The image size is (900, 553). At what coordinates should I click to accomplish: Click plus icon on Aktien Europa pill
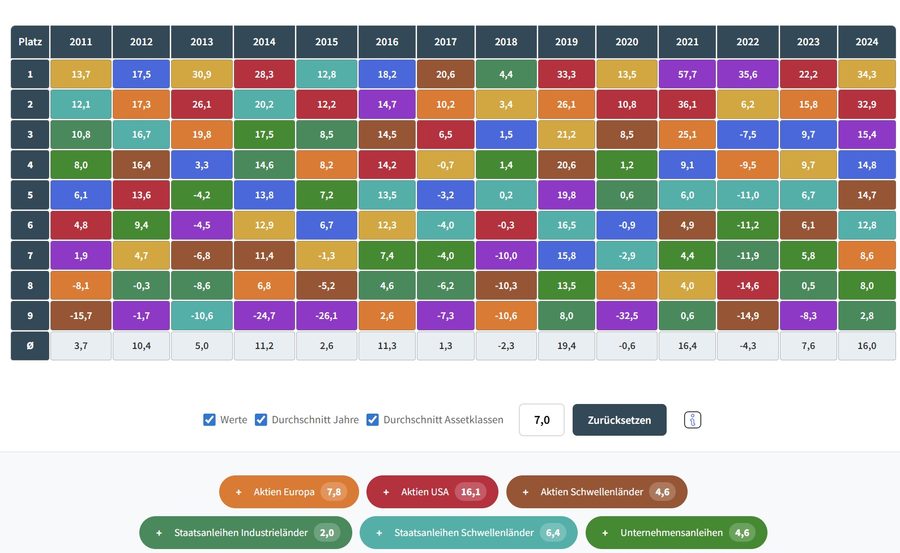point(238,492)
